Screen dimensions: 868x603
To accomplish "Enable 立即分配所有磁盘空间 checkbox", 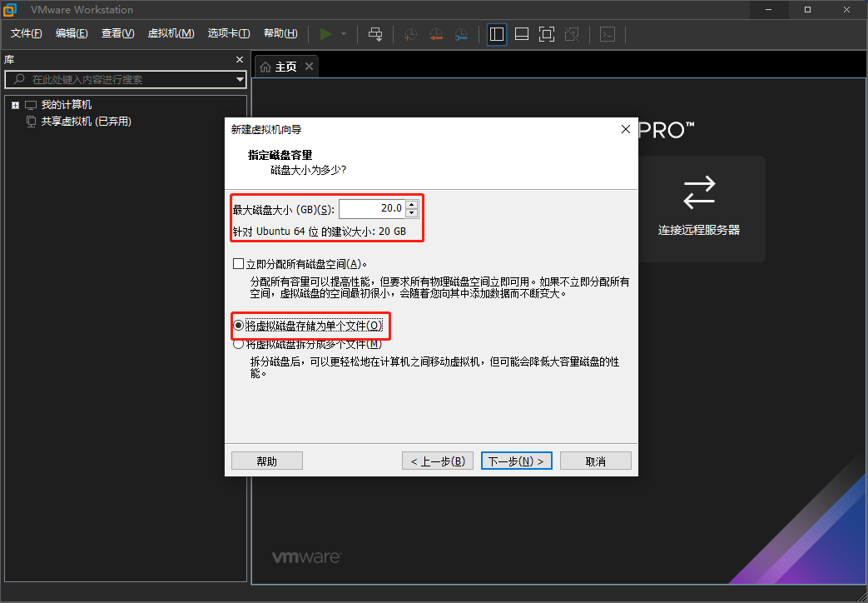I will (x=239, y=264).
